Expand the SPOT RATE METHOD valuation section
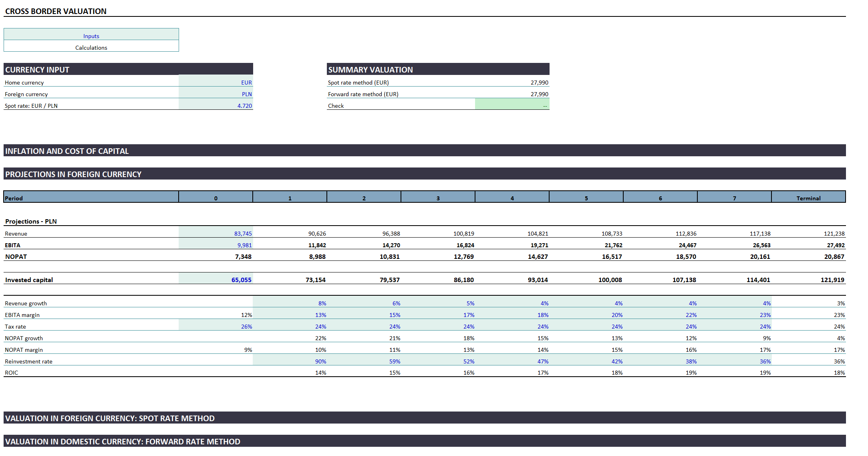 109,418
